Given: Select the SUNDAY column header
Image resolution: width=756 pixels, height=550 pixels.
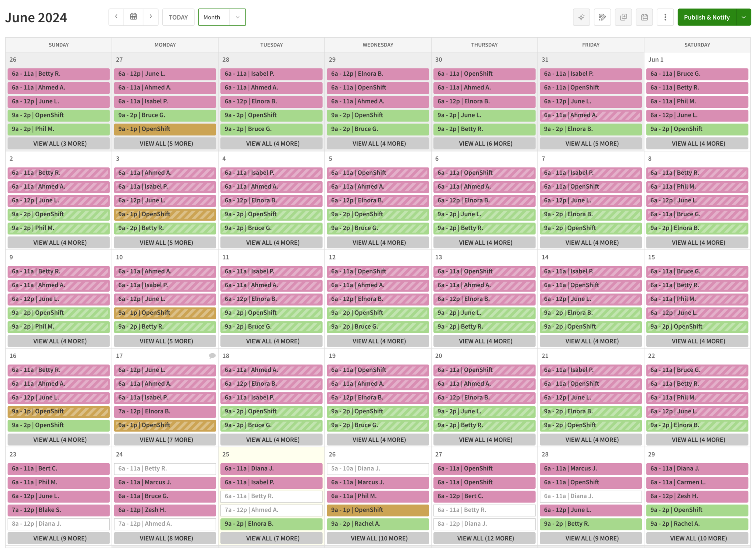Looking at the screenshot, I should 58,45.
